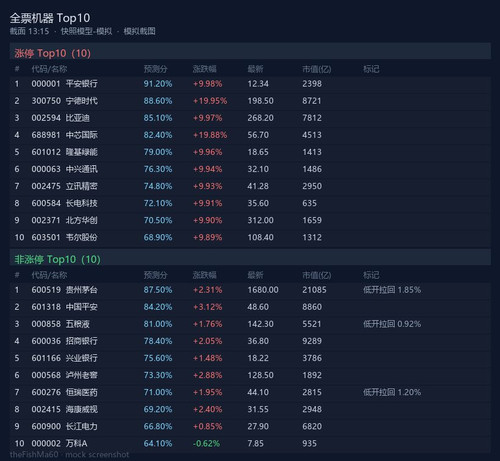Image resolution: width=500 pixels, height=461 pixels.
Task: Select stock row 002371 北方华创
Action: coord(250,220)
